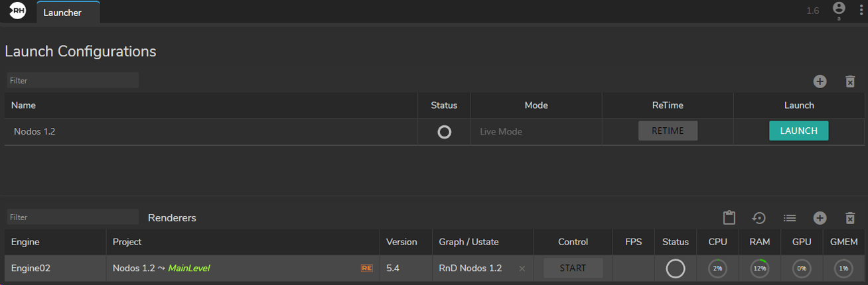Click the Renderers clipboard icon
Screen dimensions: 868x285
[729, 217]
